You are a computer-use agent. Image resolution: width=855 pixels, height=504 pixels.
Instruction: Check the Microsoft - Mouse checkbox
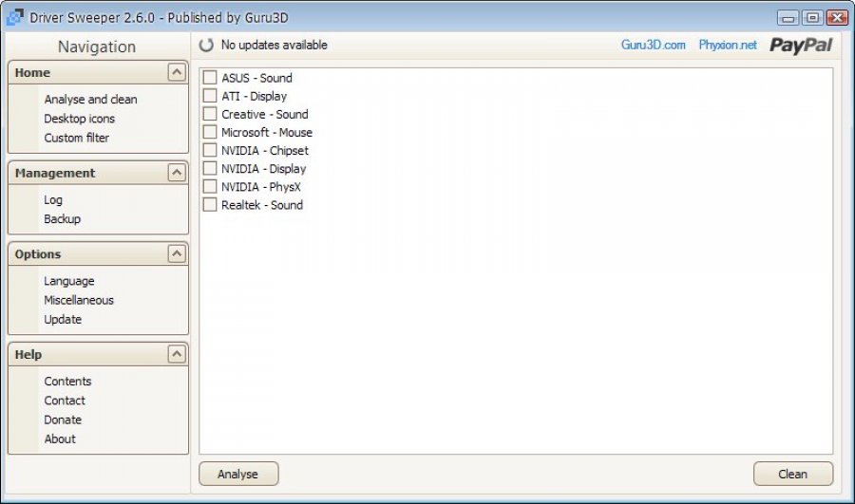click(x=210, y=132)
